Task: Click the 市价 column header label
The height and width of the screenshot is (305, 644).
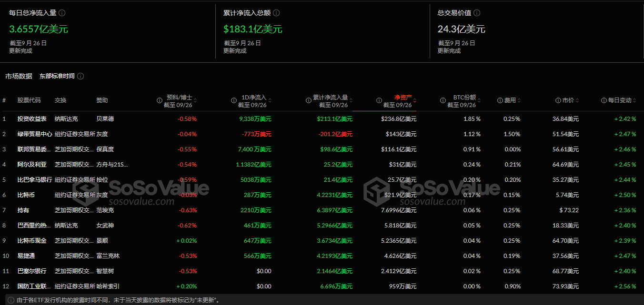Action: click(568, 100)
